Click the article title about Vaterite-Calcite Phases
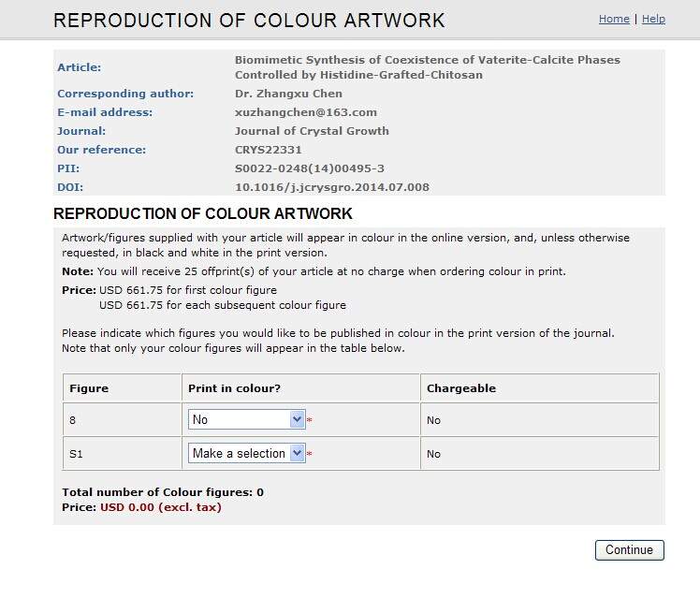Image resolution: width=700 pixels, height=613 pixels. tap(427, 67)
